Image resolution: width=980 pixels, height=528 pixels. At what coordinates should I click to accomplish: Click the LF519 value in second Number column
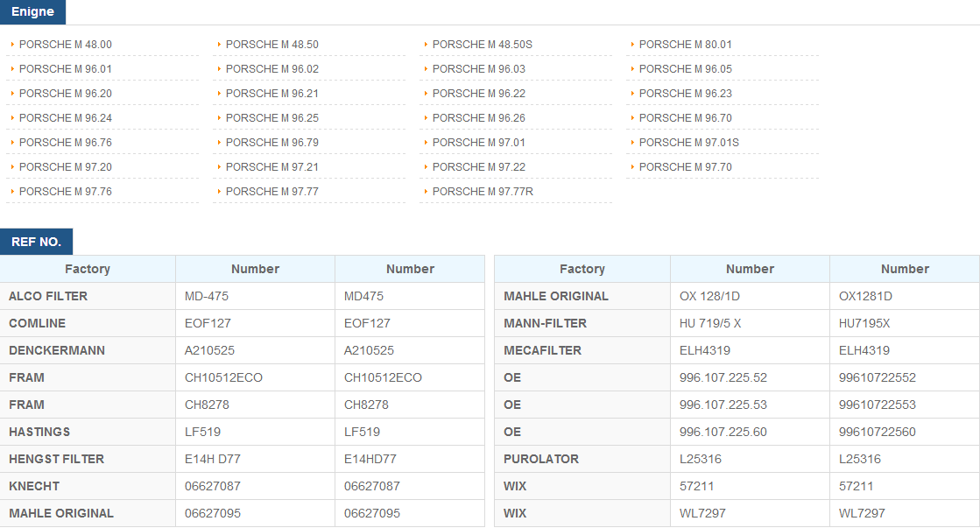[x=410, y=432]
